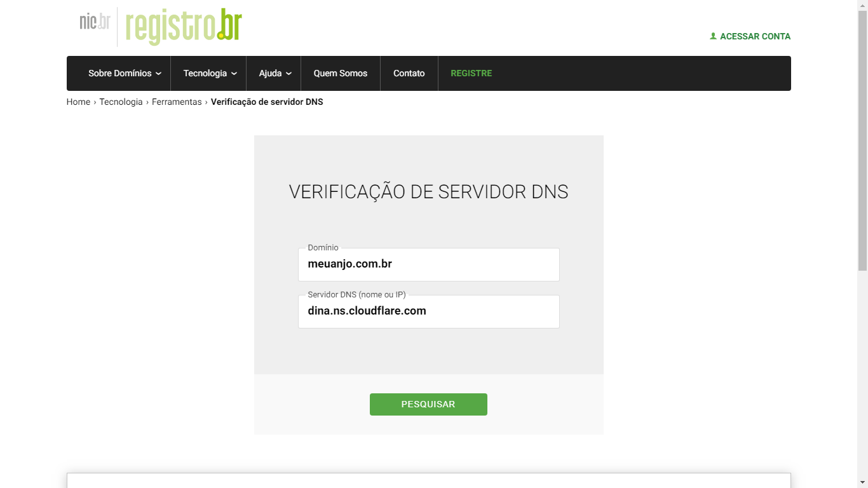Open the Ajuda dropdown menu

click(x=275, y=73)
